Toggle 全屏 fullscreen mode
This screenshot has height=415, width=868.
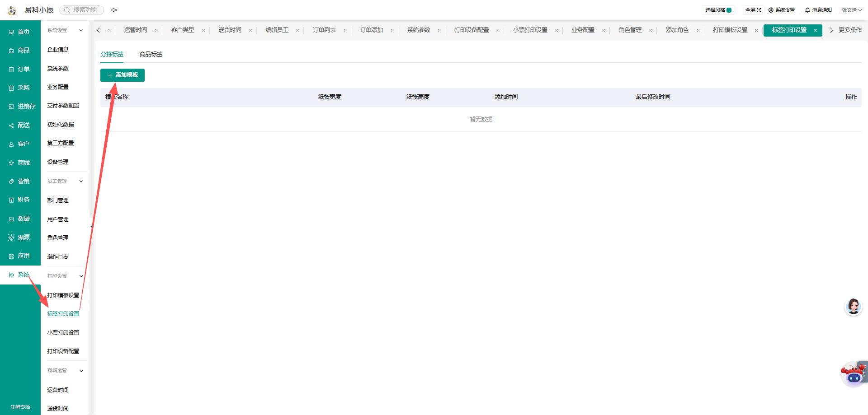point(753,10)
